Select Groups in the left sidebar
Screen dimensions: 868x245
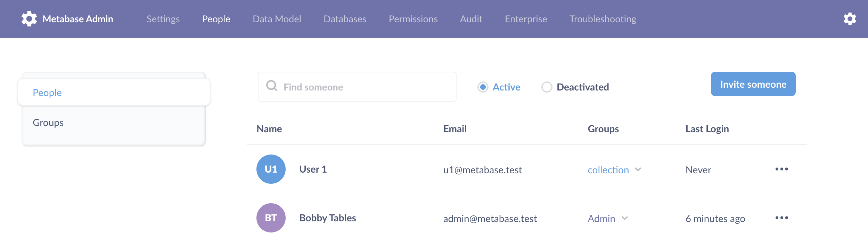pos(48,122)
